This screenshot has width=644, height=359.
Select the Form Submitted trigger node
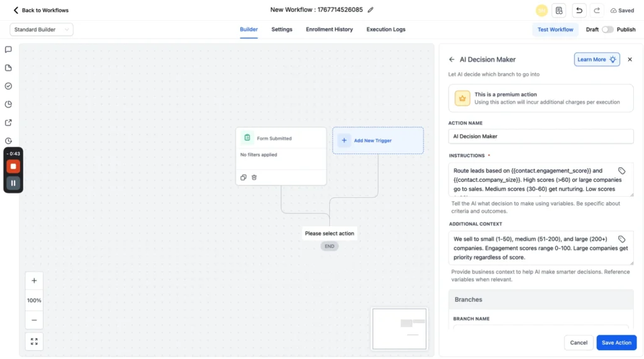281,156
